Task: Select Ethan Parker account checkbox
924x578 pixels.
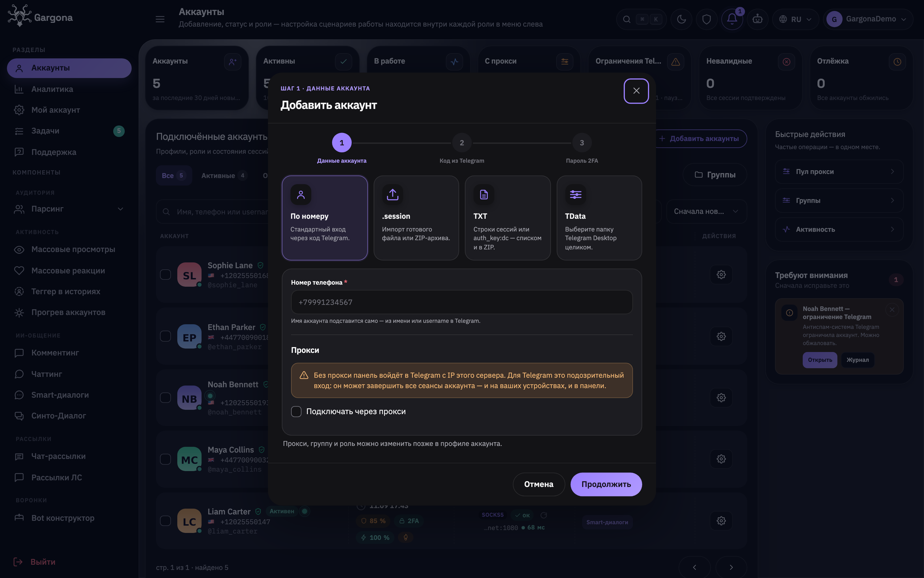Action: click(x=165, y=336)
